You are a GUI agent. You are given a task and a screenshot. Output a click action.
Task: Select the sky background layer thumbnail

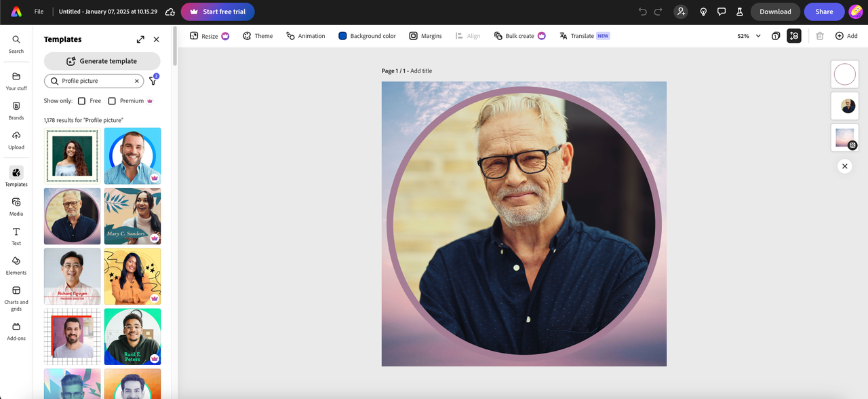(845, 138)
